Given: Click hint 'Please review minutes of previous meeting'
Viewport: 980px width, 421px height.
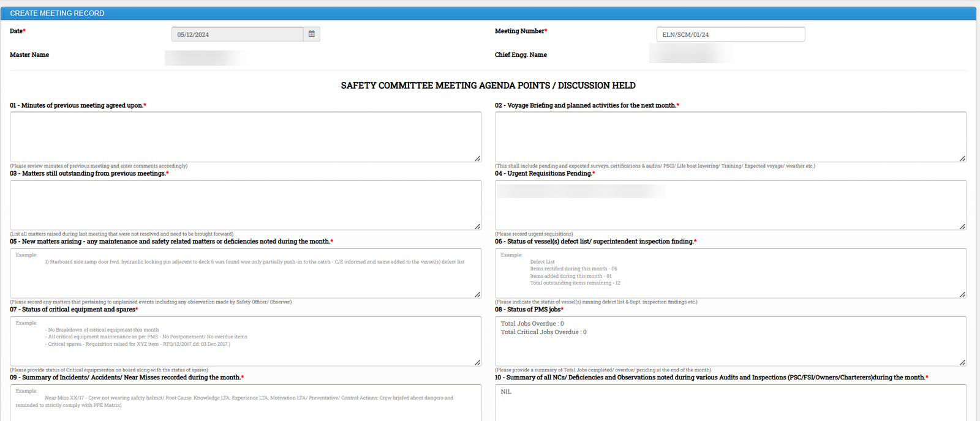Looking at the screenshot, I should tap(99, 166).
